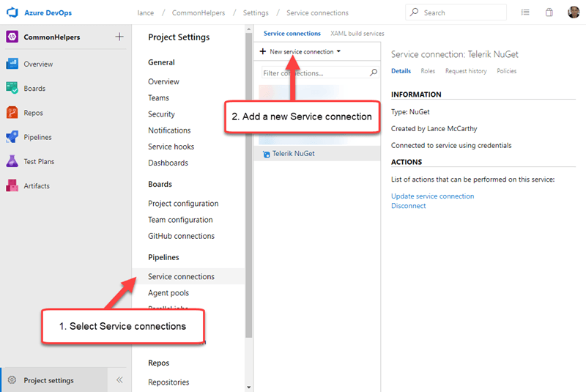
Task: Click the Azure DevOps logo icon
Action: pyautogui.click(x=12, y=12)
